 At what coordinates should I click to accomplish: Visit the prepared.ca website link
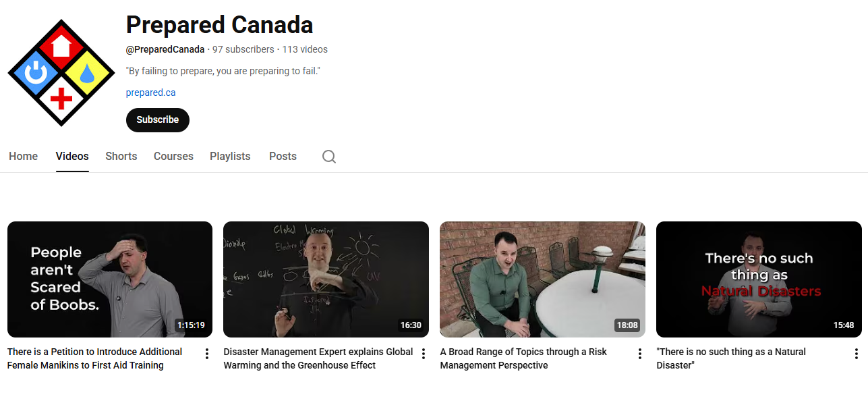pyautogui.click(x=150, y=92)
